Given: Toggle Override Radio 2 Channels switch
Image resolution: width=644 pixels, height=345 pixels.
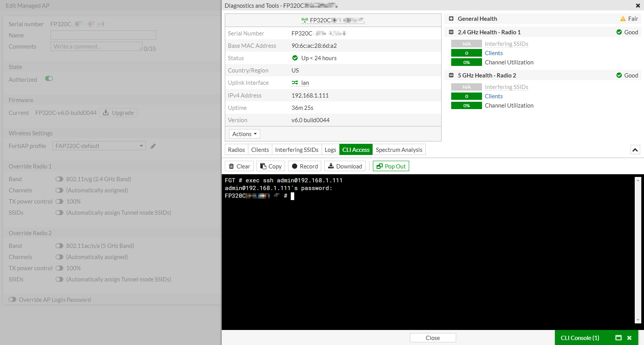Looking at the screenshot, I should tap(59, 257).
